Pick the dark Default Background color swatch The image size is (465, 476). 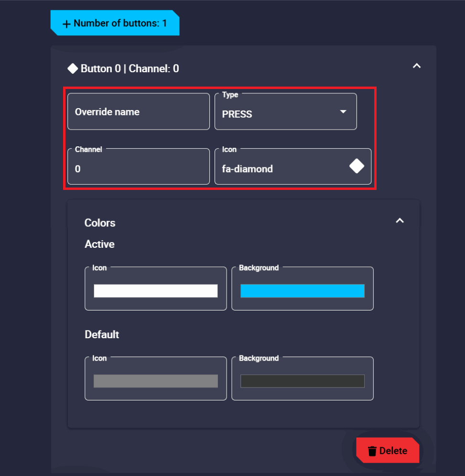pos(302,381)
